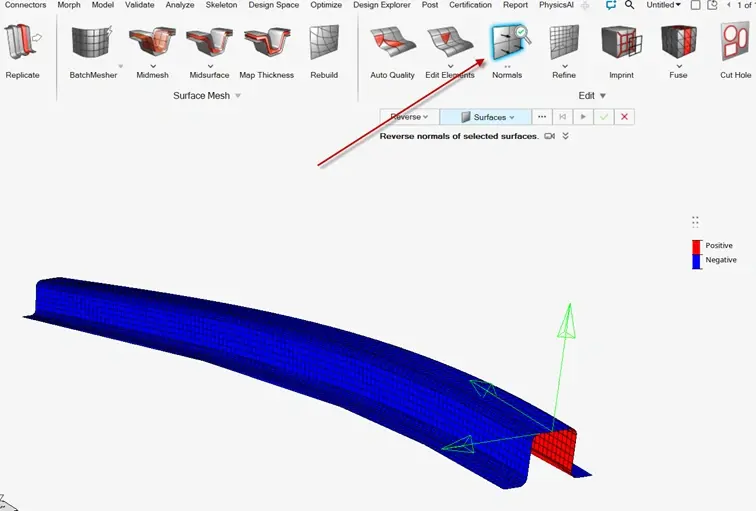Launch the Map Thickness tool
Screen dimensions: 756x511
(x=266, y=44)
